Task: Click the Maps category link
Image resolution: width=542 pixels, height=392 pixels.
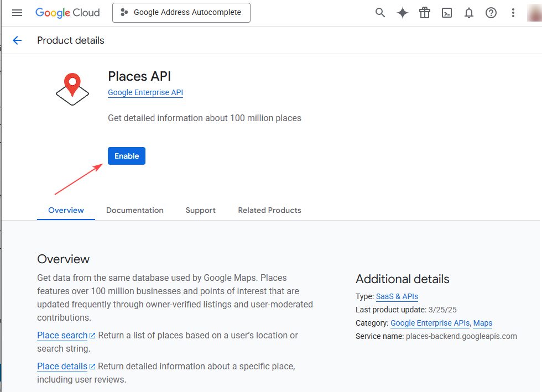Action: 483,323
